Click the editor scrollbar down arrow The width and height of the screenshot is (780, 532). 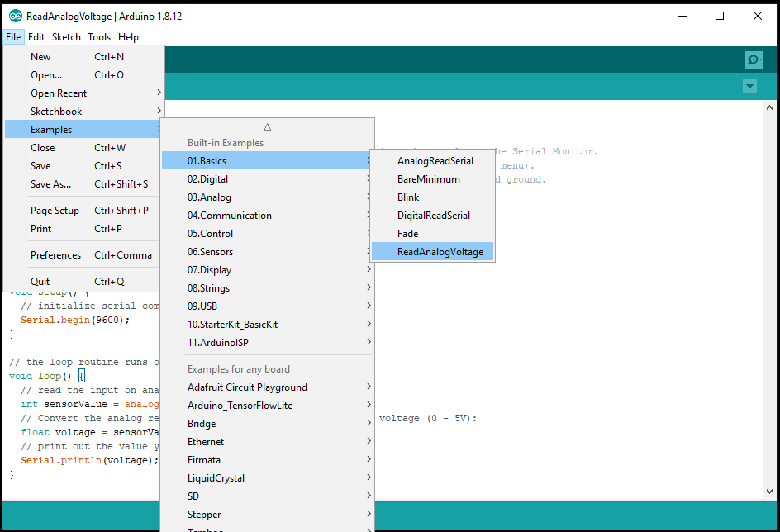(769, 492)
